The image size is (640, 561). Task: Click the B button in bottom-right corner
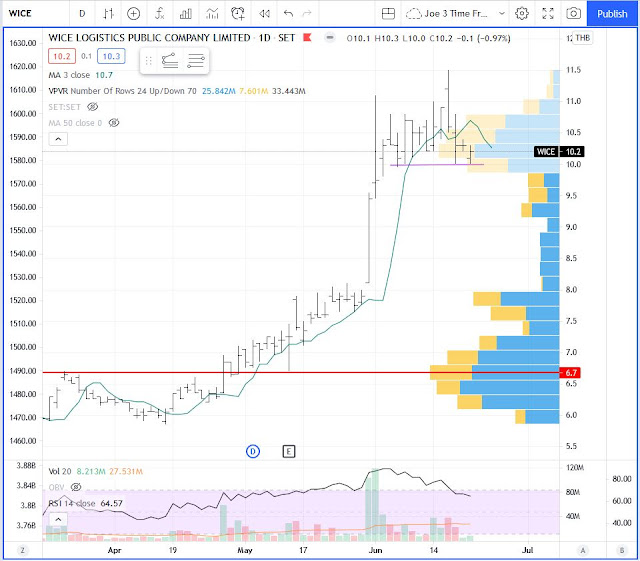[x=622, y=550]
